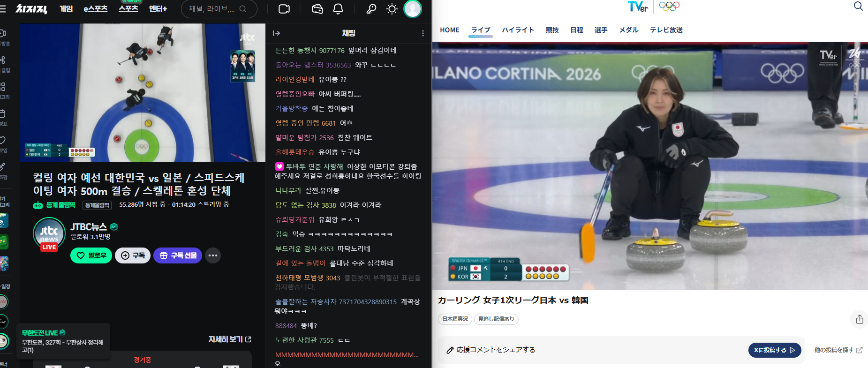
Task: Open Chzzk notifications bell
Action: click(338, 9)
